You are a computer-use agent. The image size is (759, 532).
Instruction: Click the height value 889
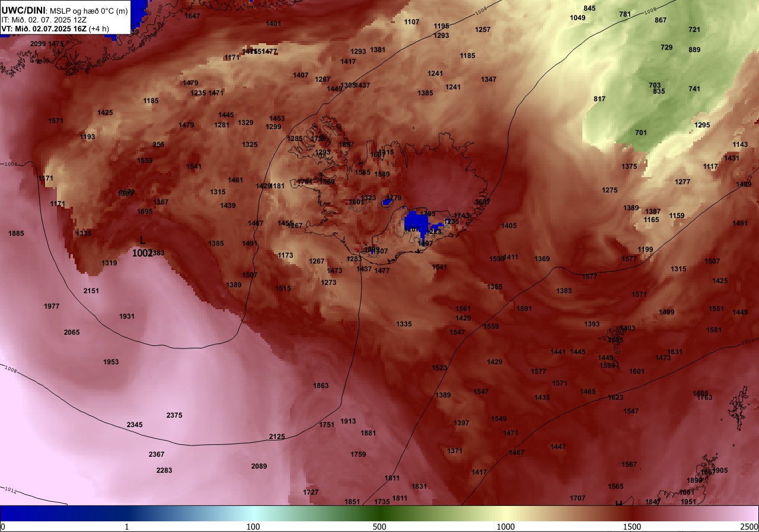pyautogui.click(x=694, y=50)
